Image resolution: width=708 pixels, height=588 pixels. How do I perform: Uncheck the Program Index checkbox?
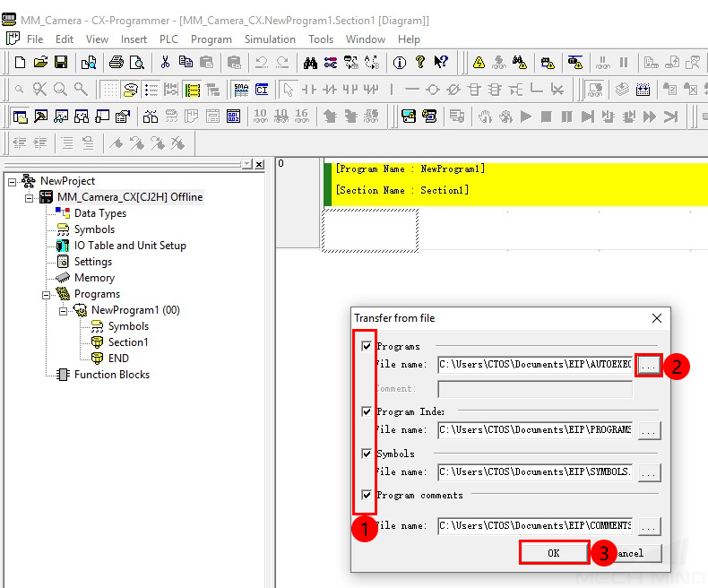(x=367, y=411)
